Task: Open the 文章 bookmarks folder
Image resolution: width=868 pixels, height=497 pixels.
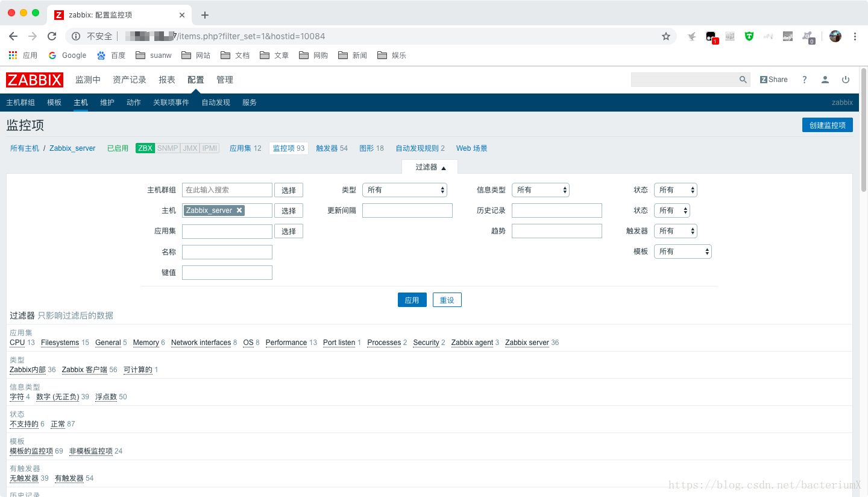Action: (x=274, y=55)
